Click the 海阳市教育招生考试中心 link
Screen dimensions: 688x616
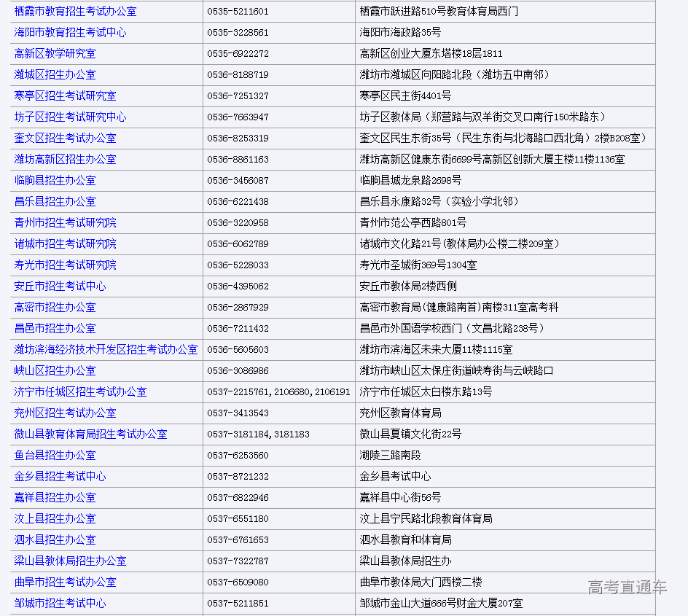(70, 33)
